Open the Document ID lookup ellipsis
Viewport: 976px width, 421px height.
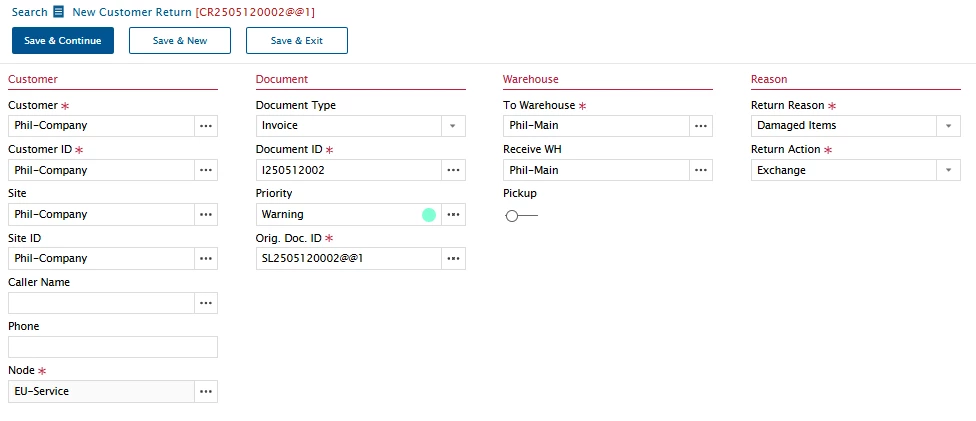[x=454, y=170]
